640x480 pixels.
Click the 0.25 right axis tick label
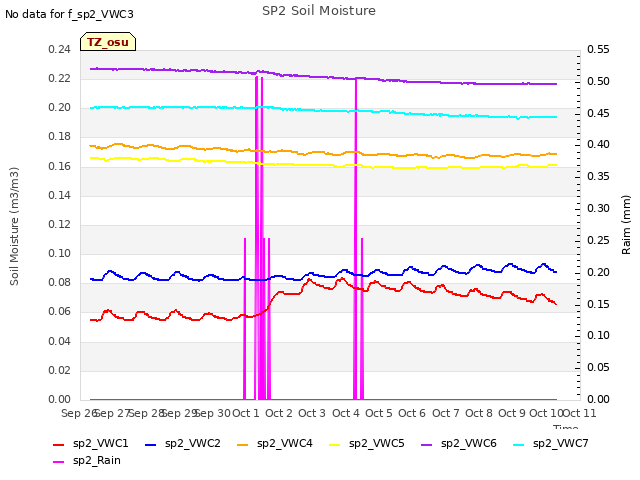598,240
